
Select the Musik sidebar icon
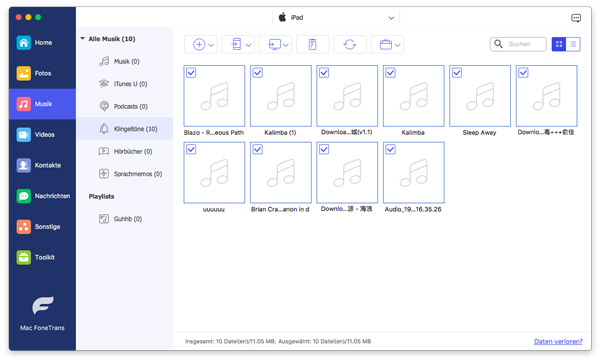pyautogui.click(x=24, y=104)
